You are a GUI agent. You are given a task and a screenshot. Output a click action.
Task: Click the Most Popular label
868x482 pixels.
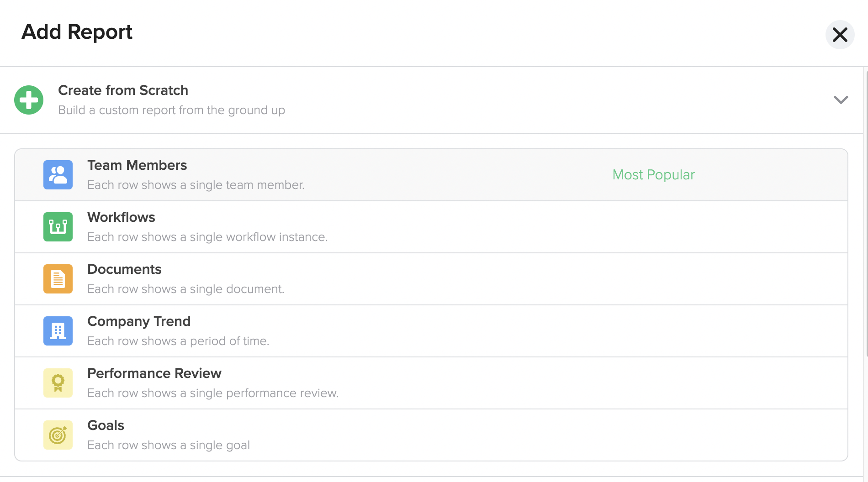[x=653, y=175]
